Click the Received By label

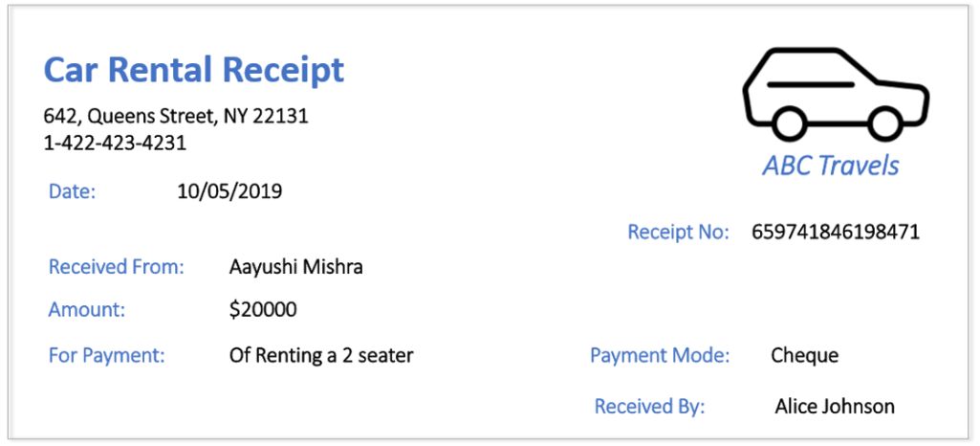(649, 407)
